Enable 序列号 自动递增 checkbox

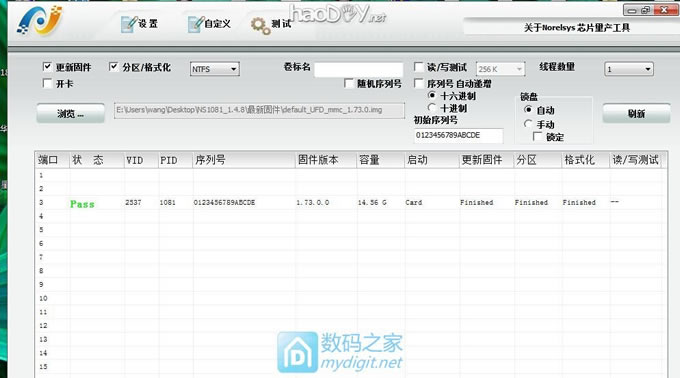click(x=418, y=83)
